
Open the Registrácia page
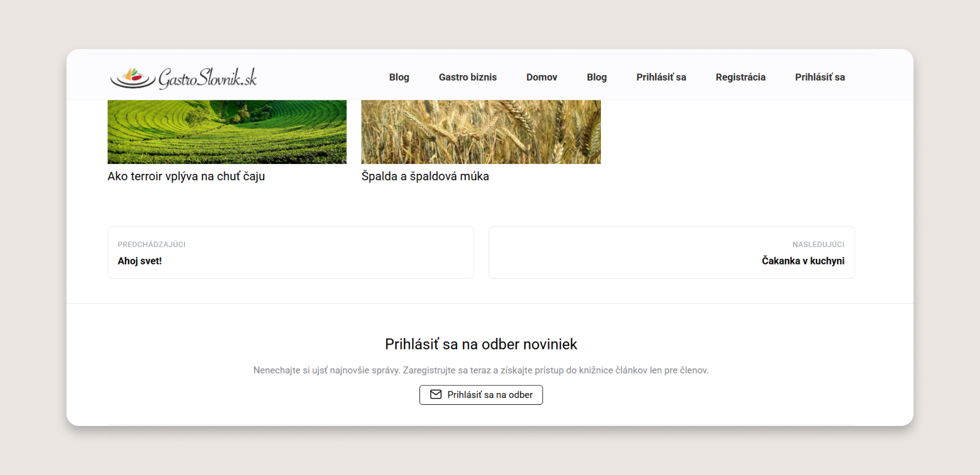click(x=740, y=77)
